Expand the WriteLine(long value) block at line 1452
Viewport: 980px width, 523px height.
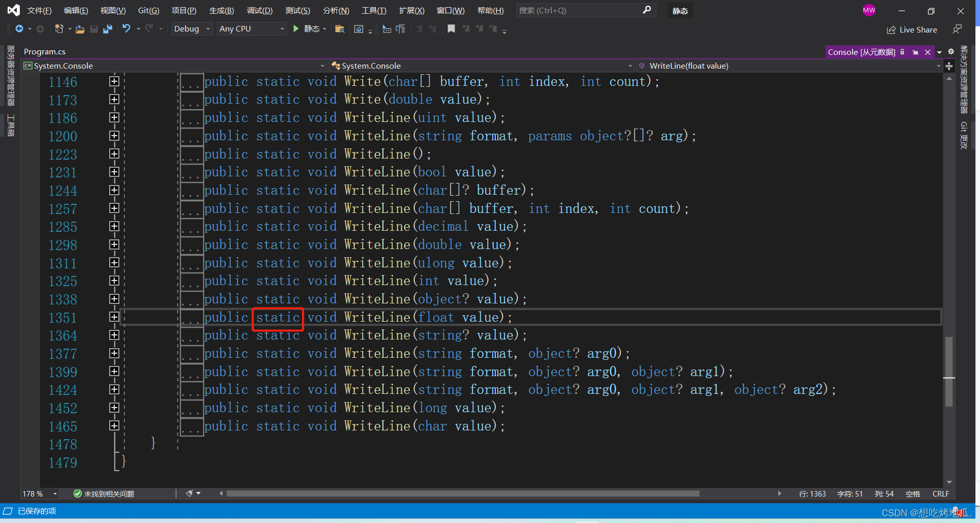click(114, 408)
